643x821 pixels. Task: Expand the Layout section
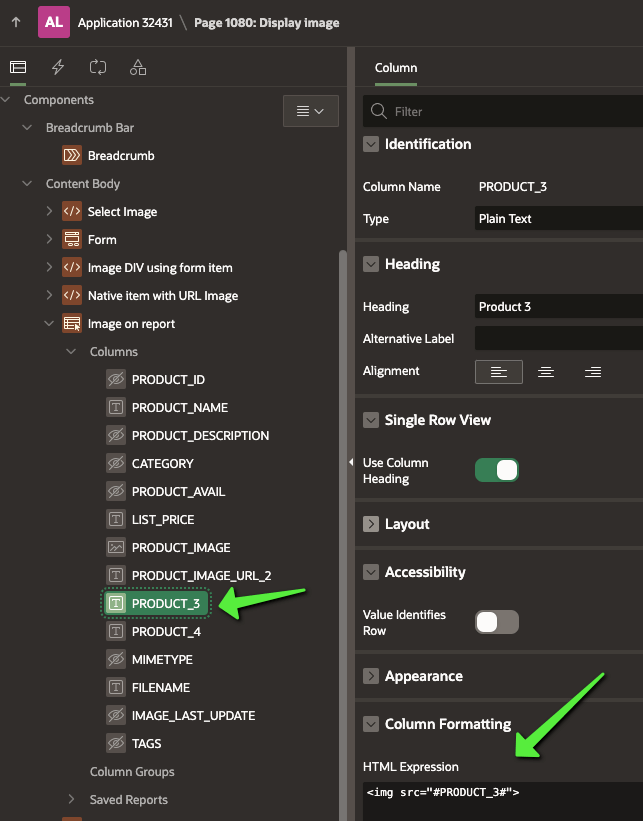coord(371,524)
